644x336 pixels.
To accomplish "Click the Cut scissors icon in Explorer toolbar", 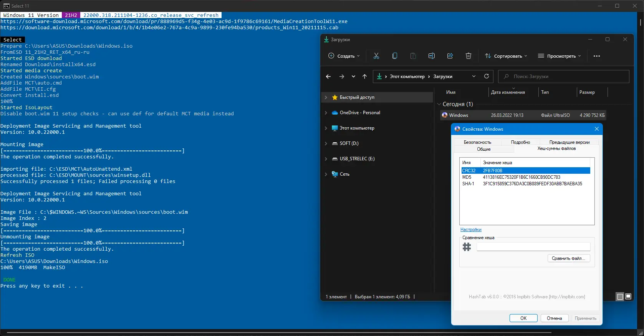I will (376, 56).
